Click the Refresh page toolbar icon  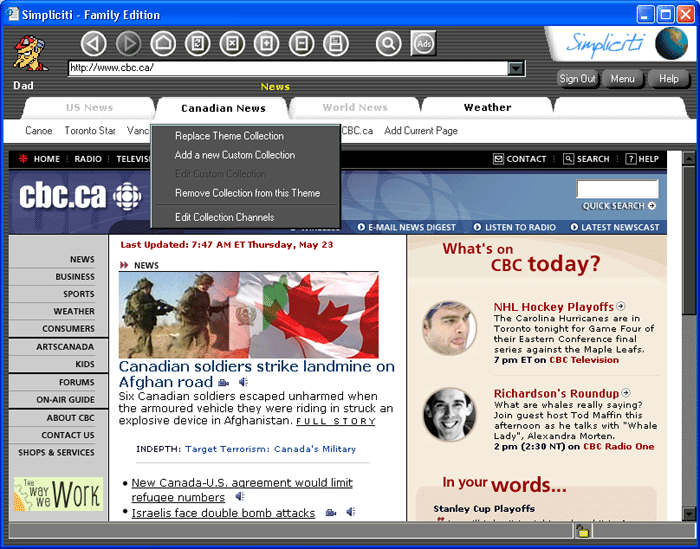pos(198,43)
